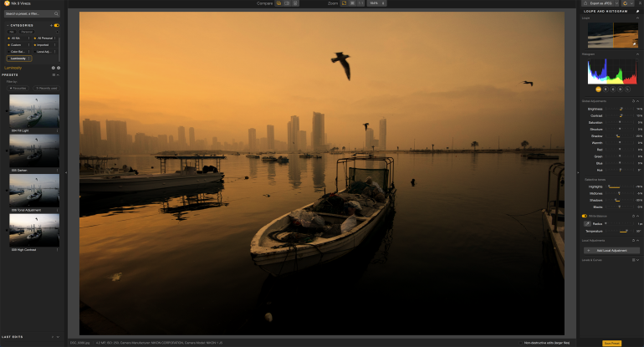Select the B histogram channel button

click(x=621, y=89)
